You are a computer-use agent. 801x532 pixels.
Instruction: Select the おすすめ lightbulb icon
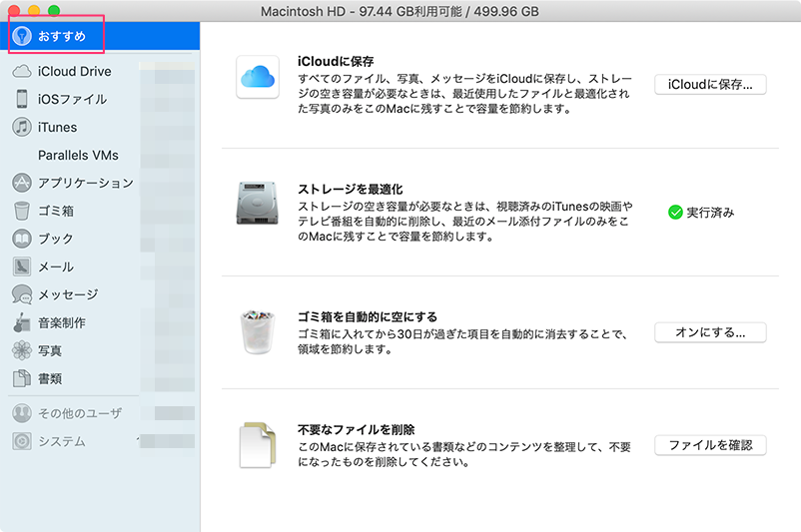(21, 36)
